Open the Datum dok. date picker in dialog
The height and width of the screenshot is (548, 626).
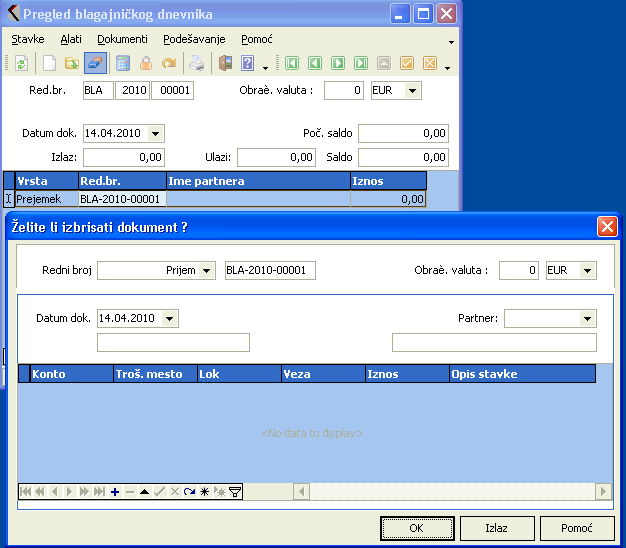169,318
